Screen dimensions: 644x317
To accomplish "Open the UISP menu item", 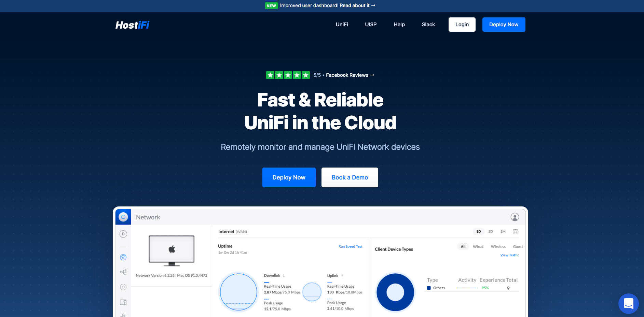I will pyautogui.click(x=371, y=25).
